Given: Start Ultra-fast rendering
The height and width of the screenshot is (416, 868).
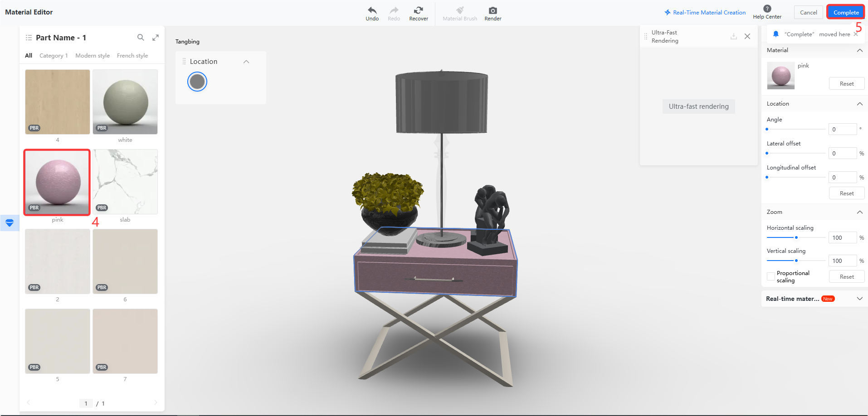Looking at the screenshot, I should tap(698, 106).
